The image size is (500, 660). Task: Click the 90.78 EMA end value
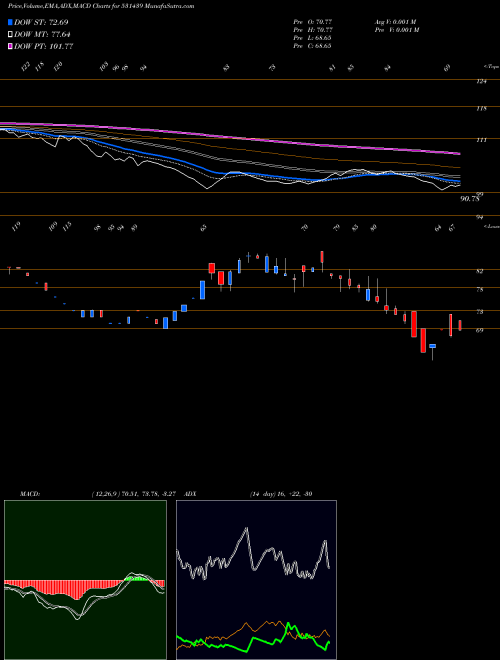click(470, 200)
